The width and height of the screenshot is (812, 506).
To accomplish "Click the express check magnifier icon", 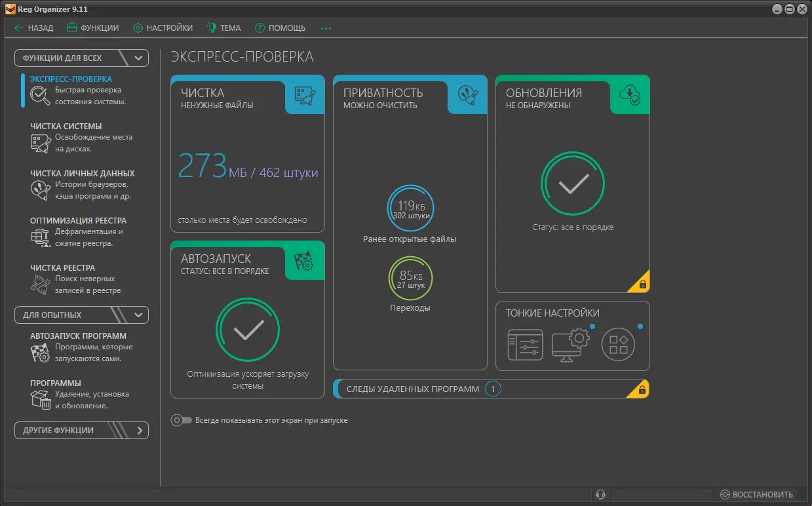I will point(40,96).
